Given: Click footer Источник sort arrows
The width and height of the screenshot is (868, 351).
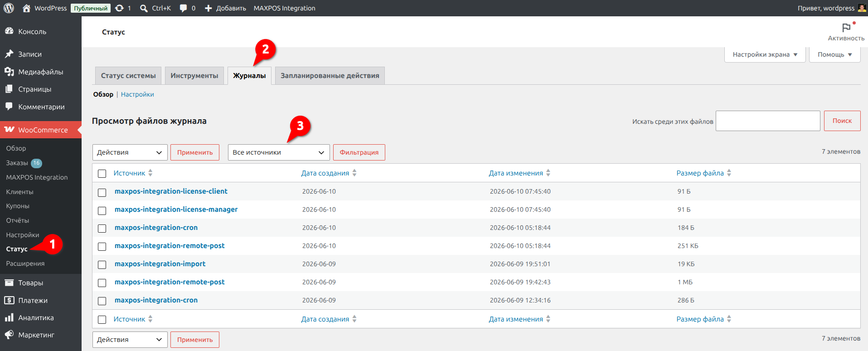Looking at the screenshot, I should point(150,319).
